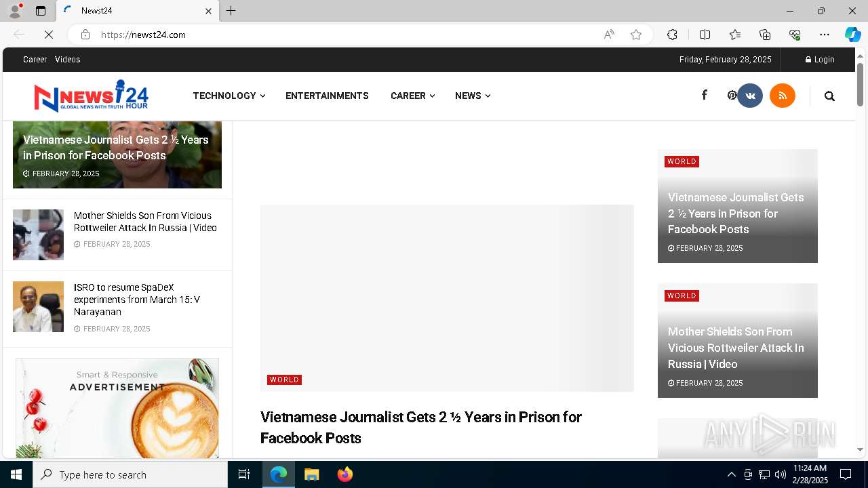Open File Explorer from taskbar
Viewport: 868px width, 488px height.
coord(311,474)
